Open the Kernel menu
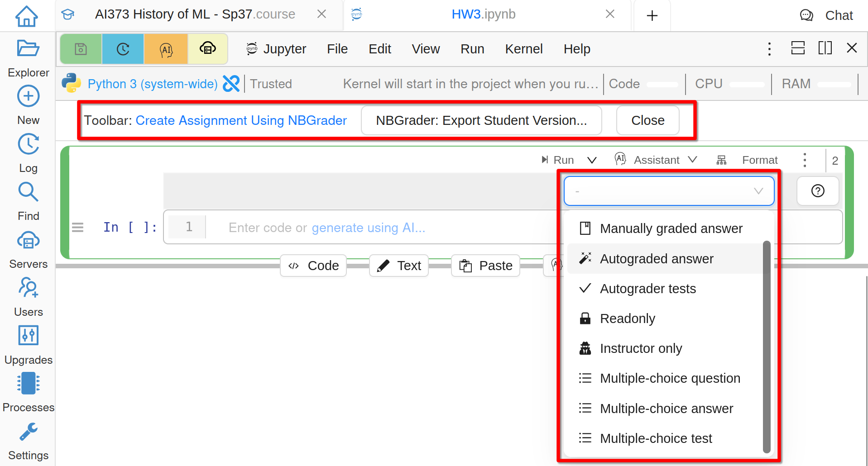 pyautogui.click(x=523, y=49)
